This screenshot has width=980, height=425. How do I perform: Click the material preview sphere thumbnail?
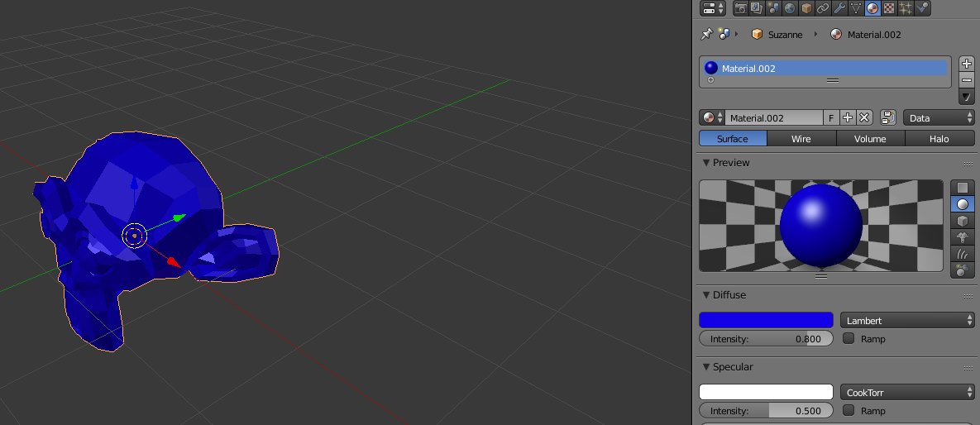(821, 226)
